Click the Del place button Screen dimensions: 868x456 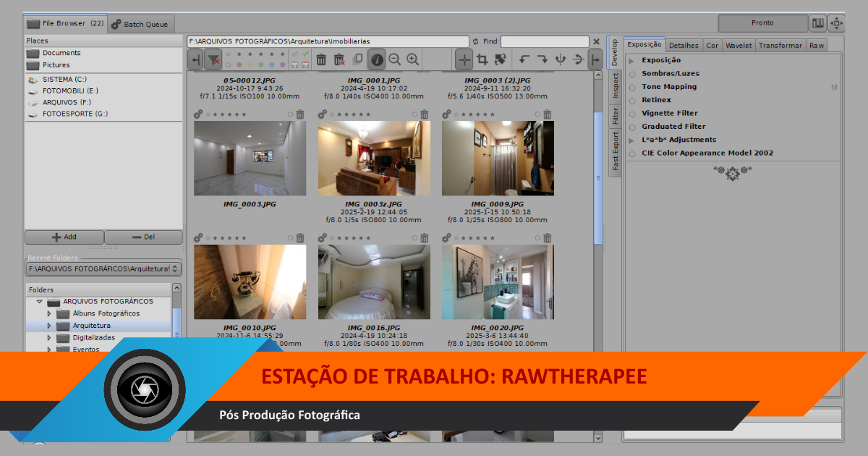143,237
